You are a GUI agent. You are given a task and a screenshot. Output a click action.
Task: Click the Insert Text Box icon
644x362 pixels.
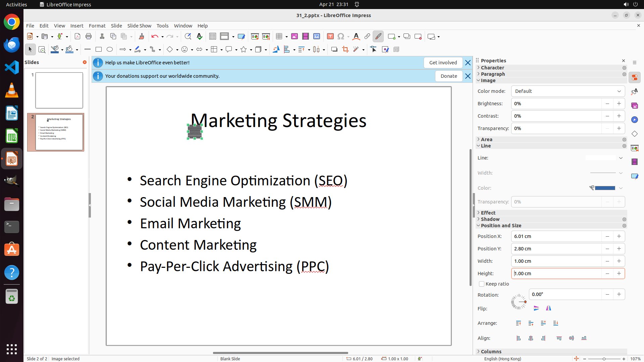click(330, 37)
